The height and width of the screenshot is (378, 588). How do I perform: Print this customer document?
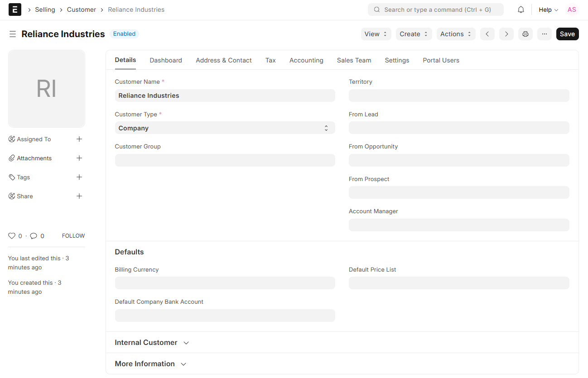(525, 34)
